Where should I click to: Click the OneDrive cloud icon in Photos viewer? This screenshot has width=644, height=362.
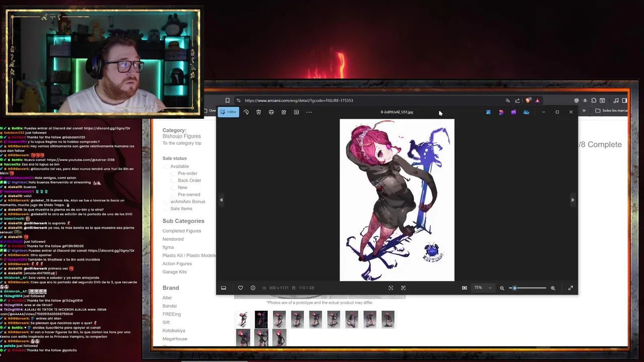pos(526,112)
